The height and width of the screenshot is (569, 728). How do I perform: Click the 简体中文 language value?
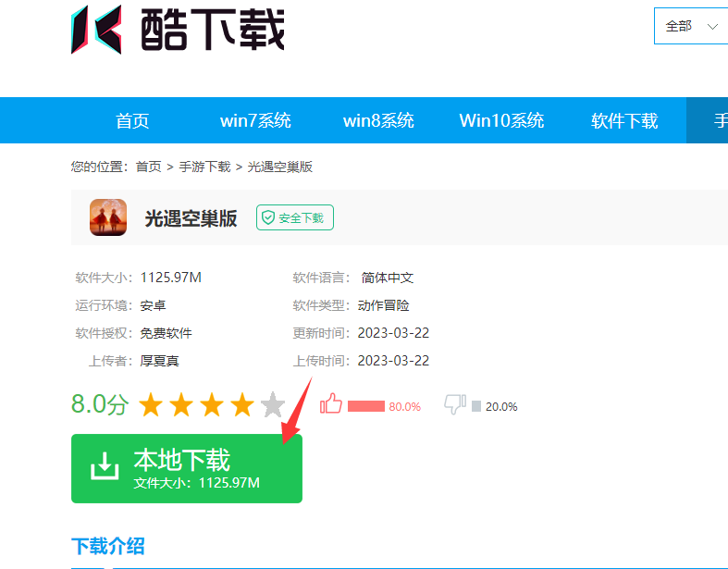tap(388, 278)
